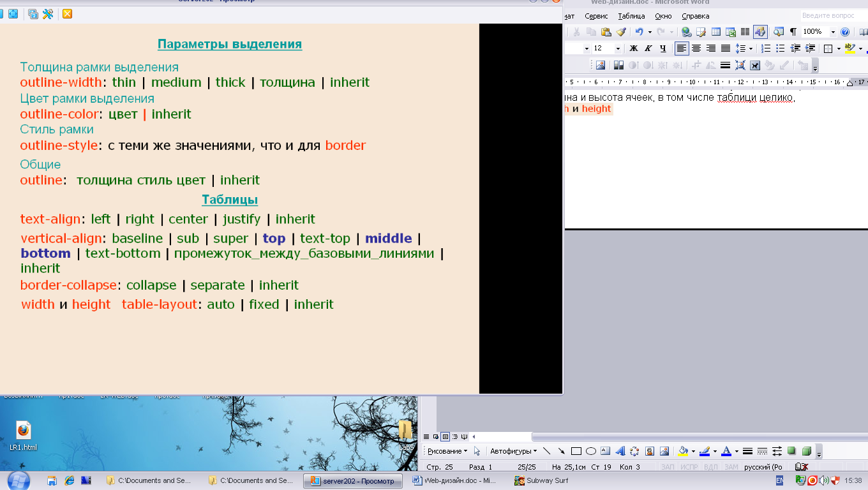868x490 pixels.
Task: Open the Таблица menu in Word
Action: coord(631,17)
